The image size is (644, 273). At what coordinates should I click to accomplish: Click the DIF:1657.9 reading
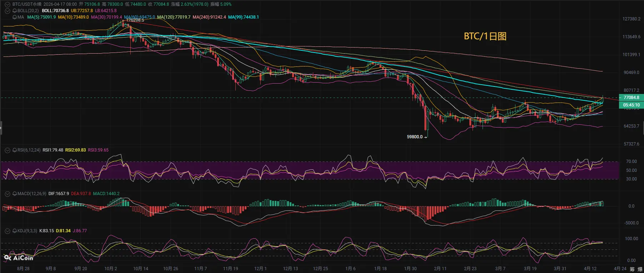59,194
